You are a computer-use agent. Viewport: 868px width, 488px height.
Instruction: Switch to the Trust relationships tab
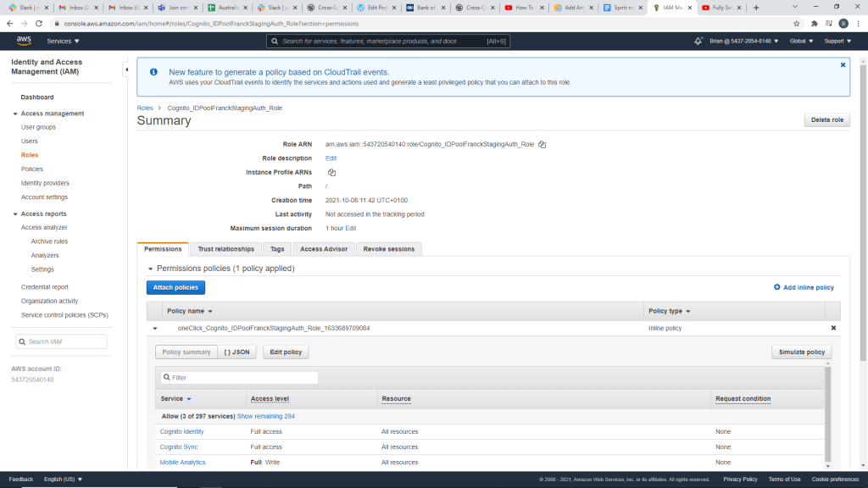click(225, 249)
